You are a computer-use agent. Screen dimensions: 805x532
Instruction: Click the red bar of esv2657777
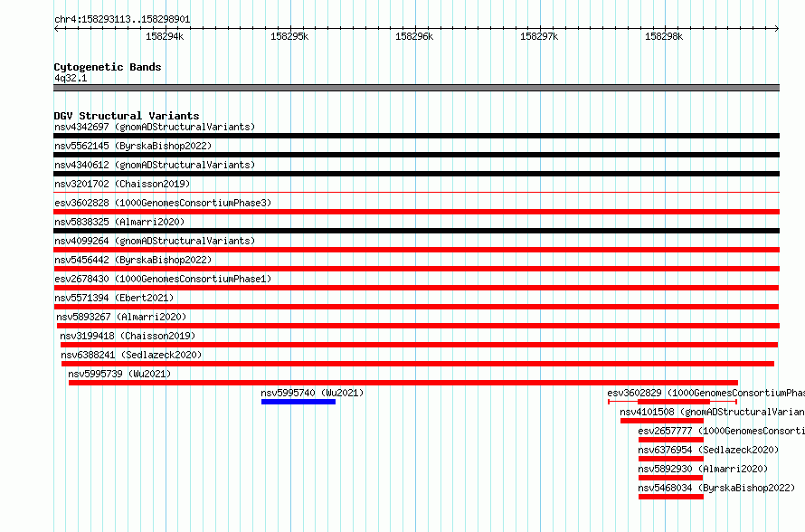671,440
